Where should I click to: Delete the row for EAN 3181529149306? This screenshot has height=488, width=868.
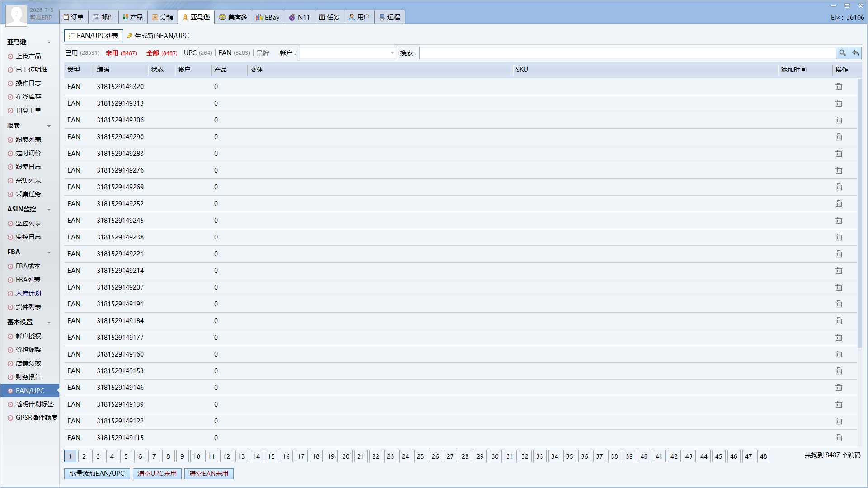(x=839, y=120)
